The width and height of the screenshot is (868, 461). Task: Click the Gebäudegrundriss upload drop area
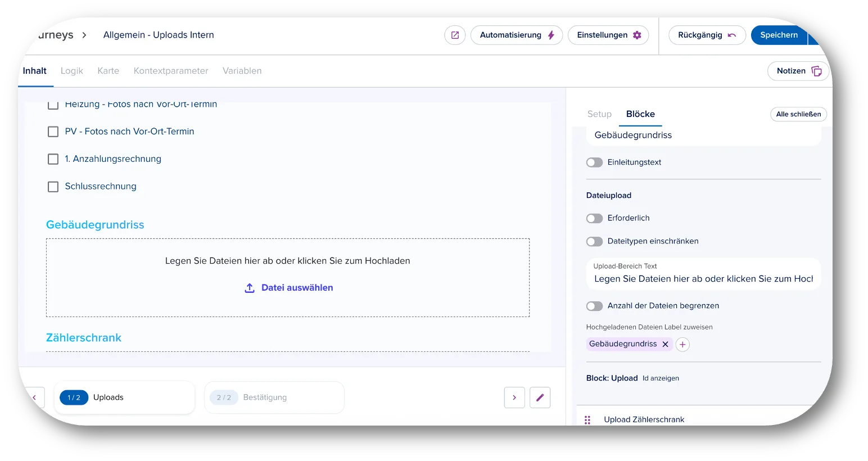[x=288, y=278]
